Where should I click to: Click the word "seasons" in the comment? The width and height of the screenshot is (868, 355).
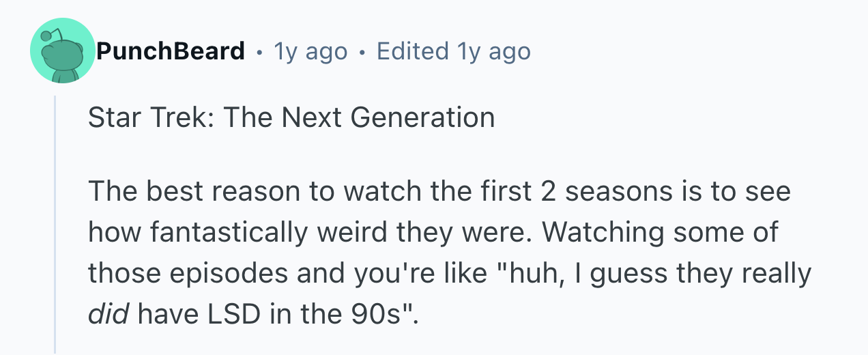click(x=609, y=192)
